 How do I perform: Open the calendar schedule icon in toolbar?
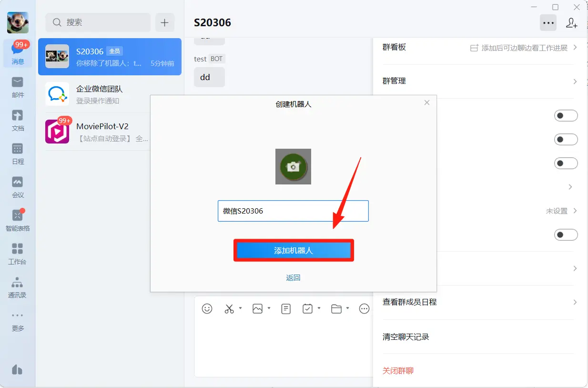308,309
